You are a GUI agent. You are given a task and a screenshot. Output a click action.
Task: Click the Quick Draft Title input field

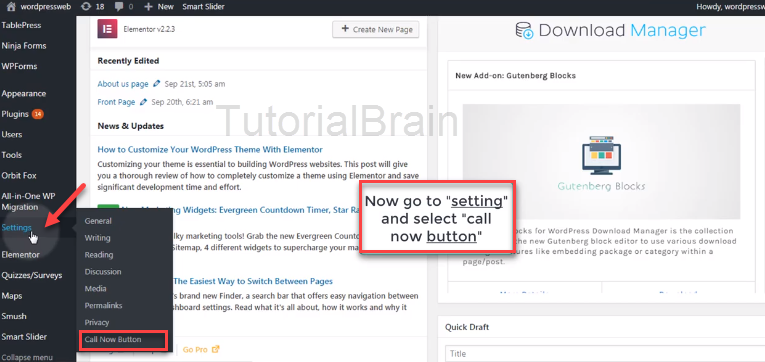(605, 354)
